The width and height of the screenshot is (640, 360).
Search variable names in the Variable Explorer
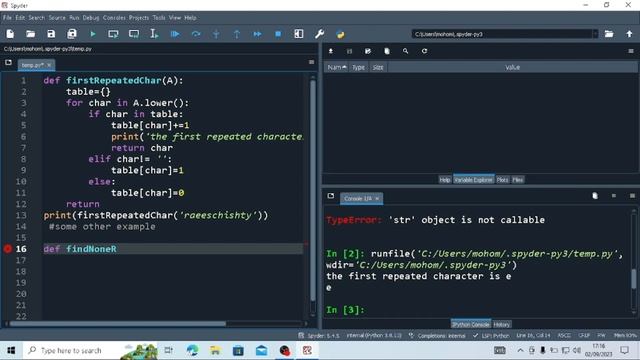[x=405, y=51]
